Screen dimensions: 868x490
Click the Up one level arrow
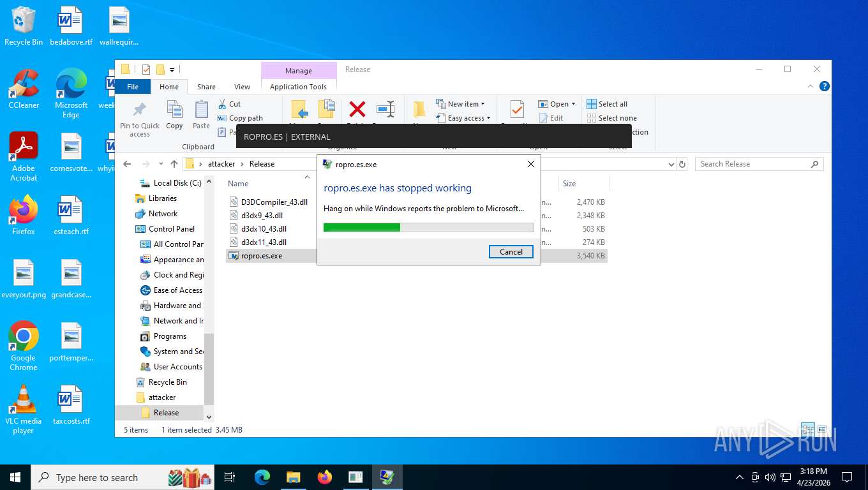point(174,164)
